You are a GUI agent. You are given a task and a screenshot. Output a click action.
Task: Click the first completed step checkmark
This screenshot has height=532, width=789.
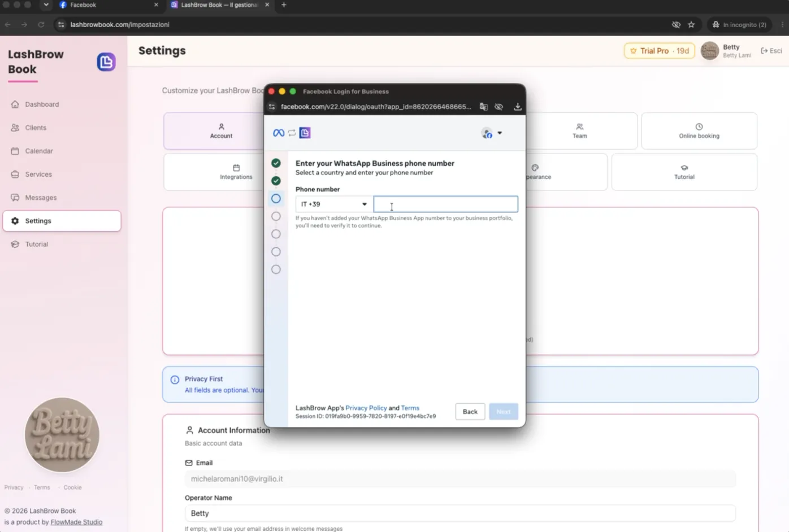tap(276, 163)
